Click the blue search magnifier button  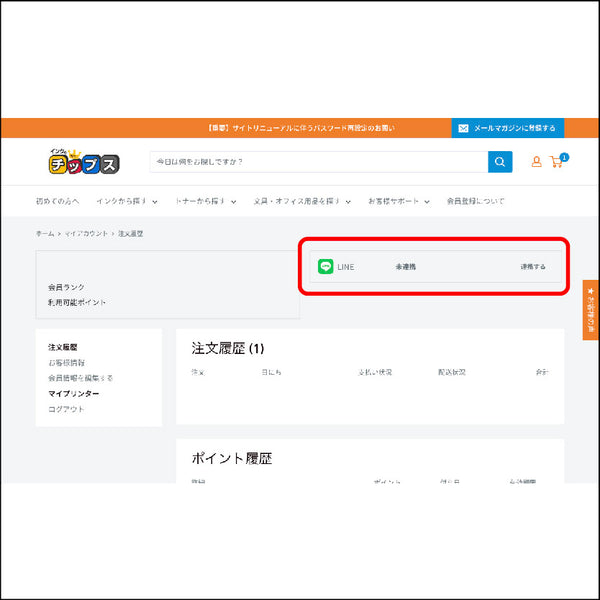(500, 162)
